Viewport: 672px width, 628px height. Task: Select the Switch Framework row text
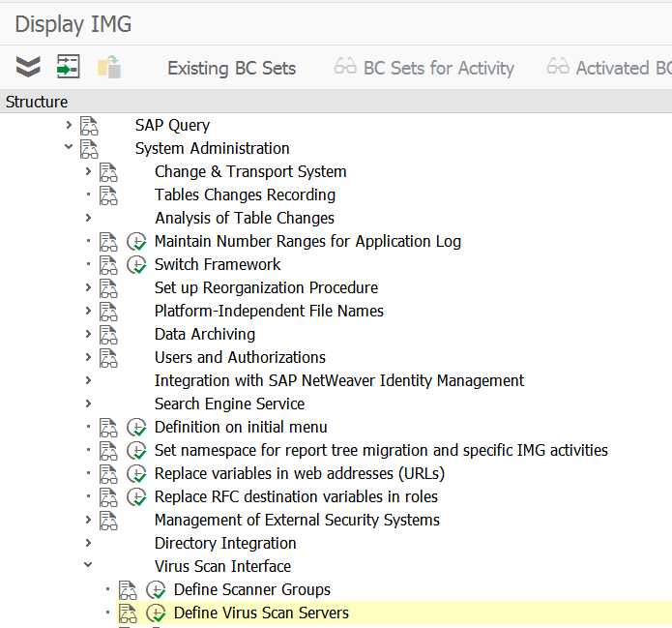(x=218, y=264)
